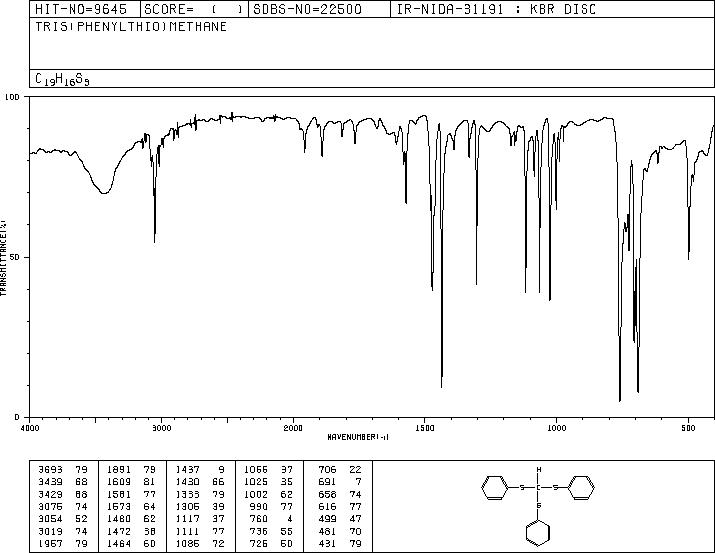
Task: Click the 499 peak near 500 wavenumber
Action: pyautogui.click(x=689, y=258)
